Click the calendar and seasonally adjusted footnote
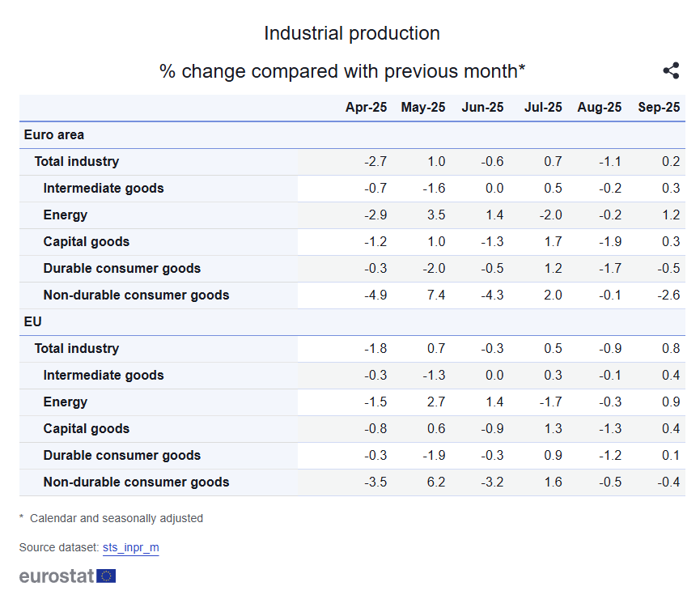This screenshot has height=595, width=700. tap(116, 518)
